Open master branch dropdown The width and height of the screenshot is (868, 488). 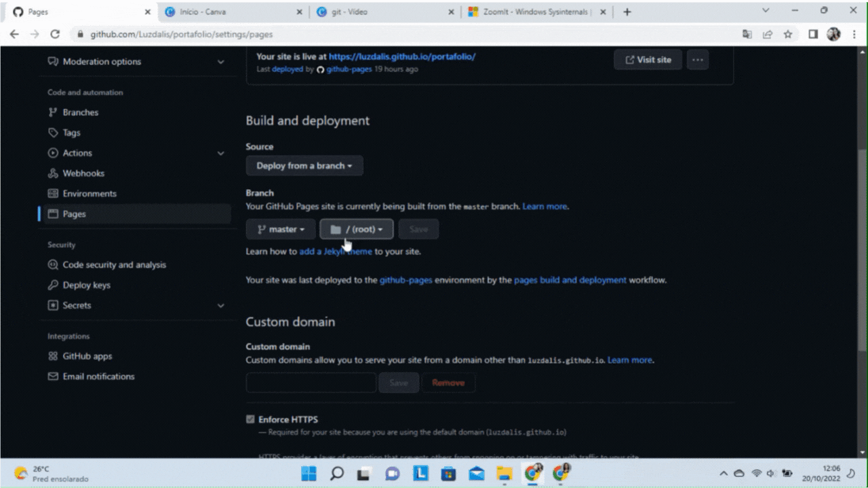[x=281, y=229]
